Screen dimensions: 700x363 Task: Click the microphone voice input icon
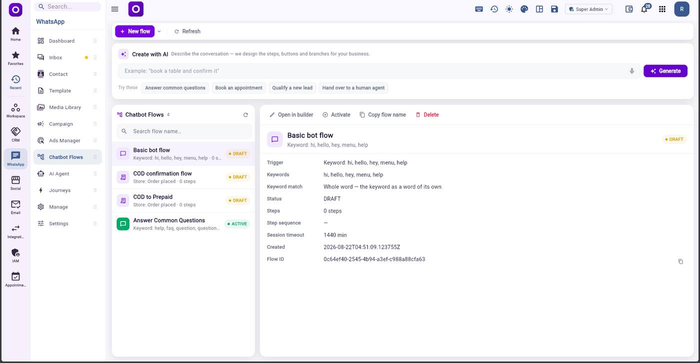pos(632,71)
